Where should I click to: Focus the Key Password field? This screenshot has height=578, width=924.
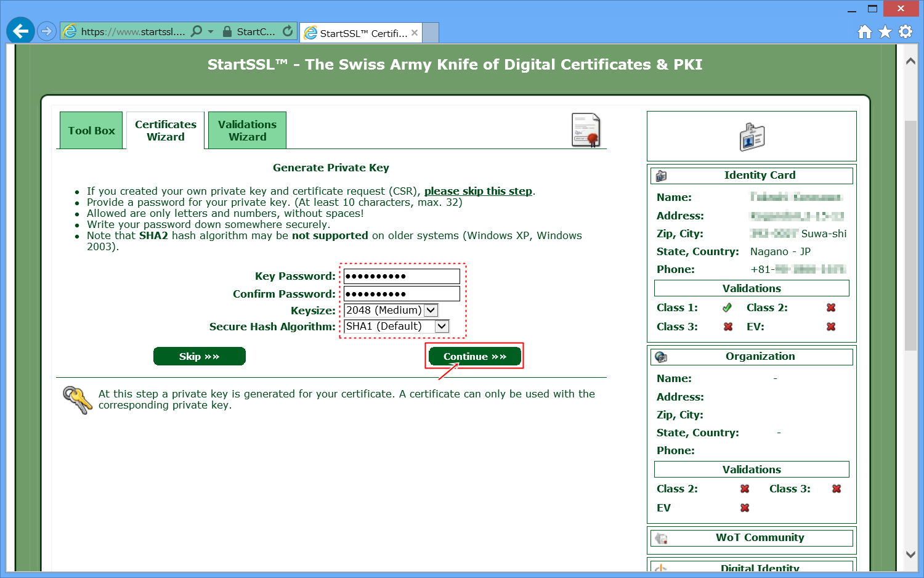tap(401, 276)
